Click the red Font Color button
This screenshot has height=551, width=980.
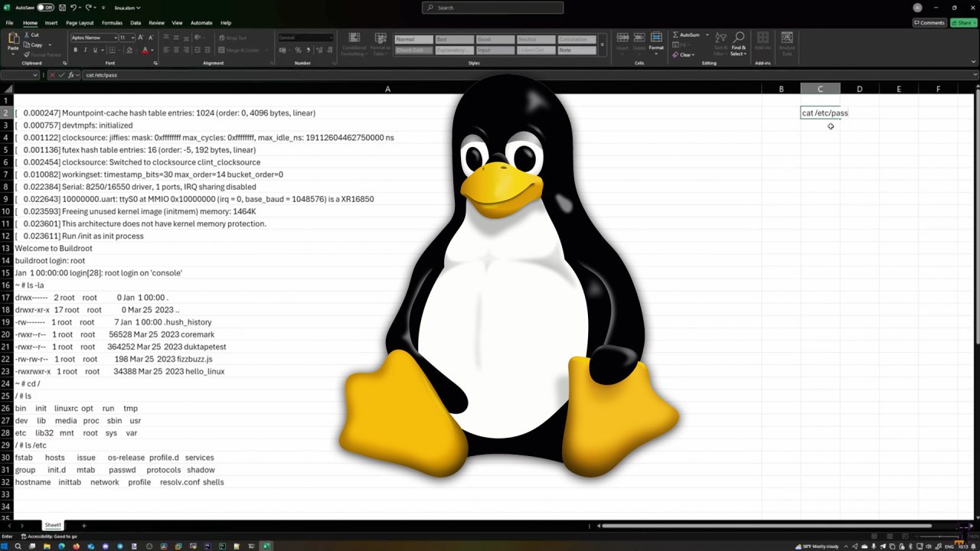pos(145,51)
